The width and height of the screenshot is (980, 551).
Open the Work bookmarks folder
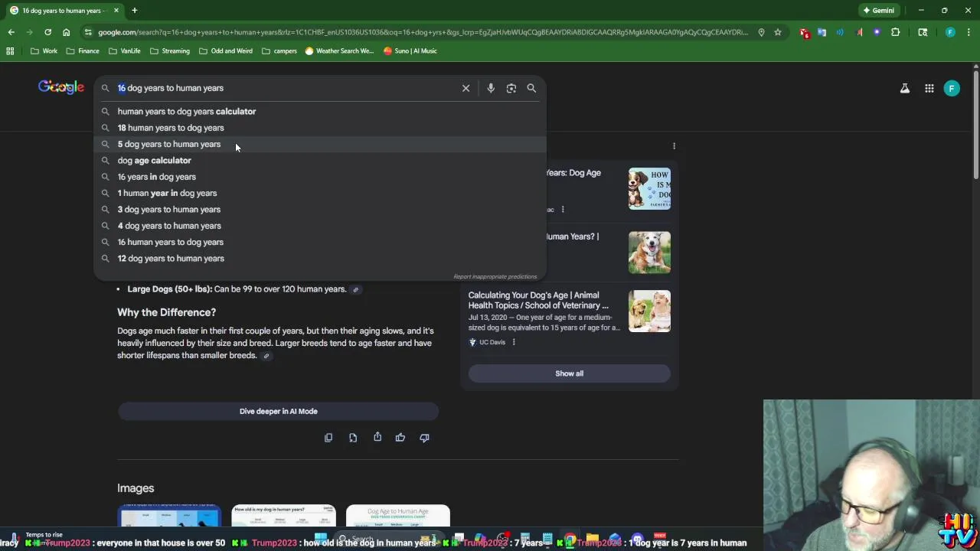[44, 51]
